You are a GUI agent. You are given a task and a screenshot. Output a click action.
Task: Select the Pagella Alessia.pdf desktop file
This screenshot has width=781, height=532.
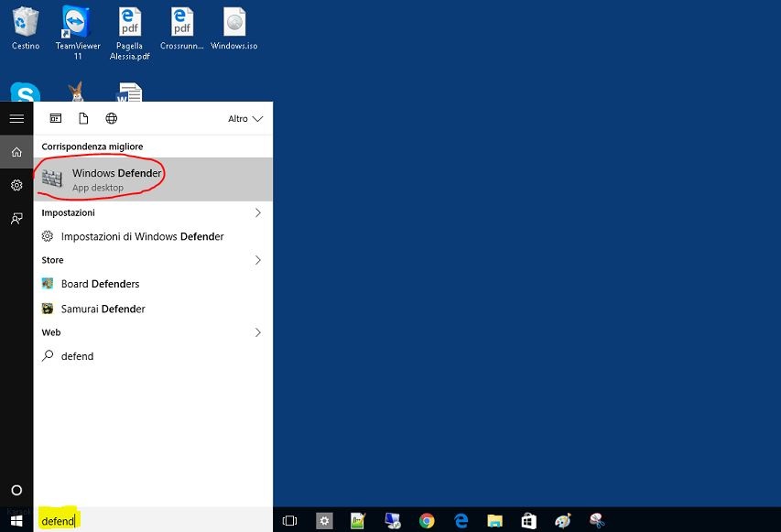click(129, 33)
